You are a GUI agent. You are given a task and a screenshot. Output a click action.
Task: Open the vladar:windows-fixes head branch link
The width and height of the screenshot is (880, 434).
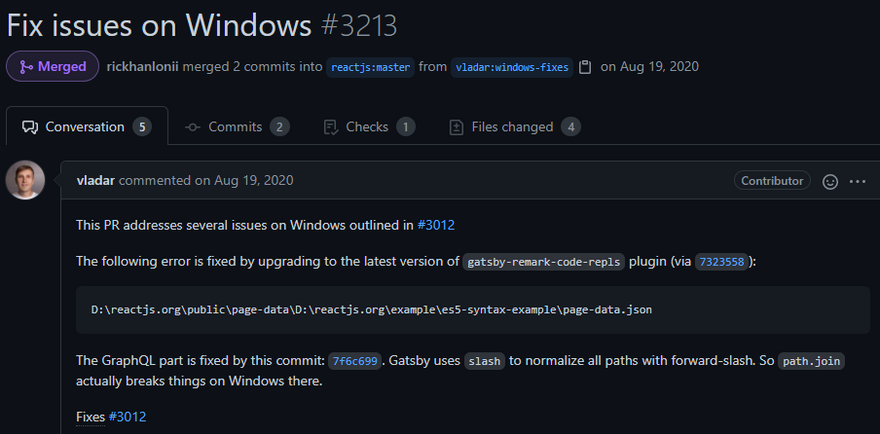[512, 67]
